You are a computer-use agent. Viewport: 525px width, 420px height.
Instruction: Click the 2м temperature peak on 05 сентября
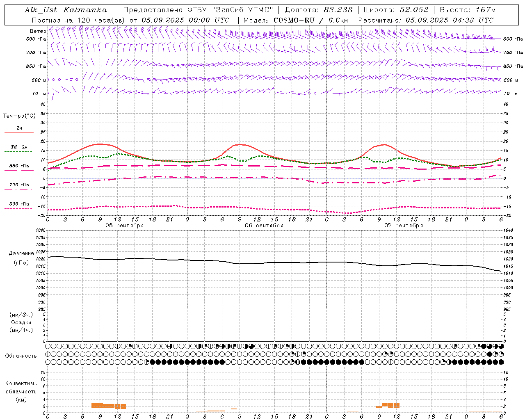pyautogui.click(x=100, y=144)
